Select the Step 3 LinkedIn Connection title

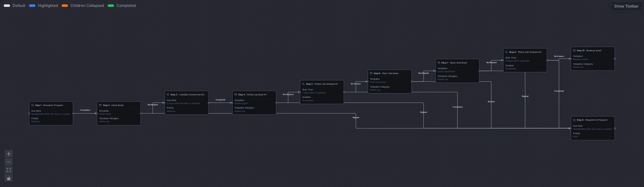[188, 95]
